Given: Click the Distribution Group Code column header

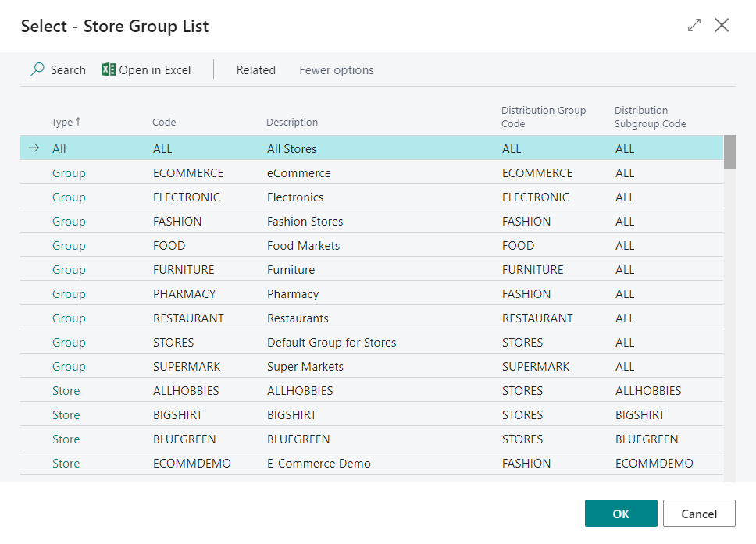Looking at the screenshot, I should [x=543, y=117].
